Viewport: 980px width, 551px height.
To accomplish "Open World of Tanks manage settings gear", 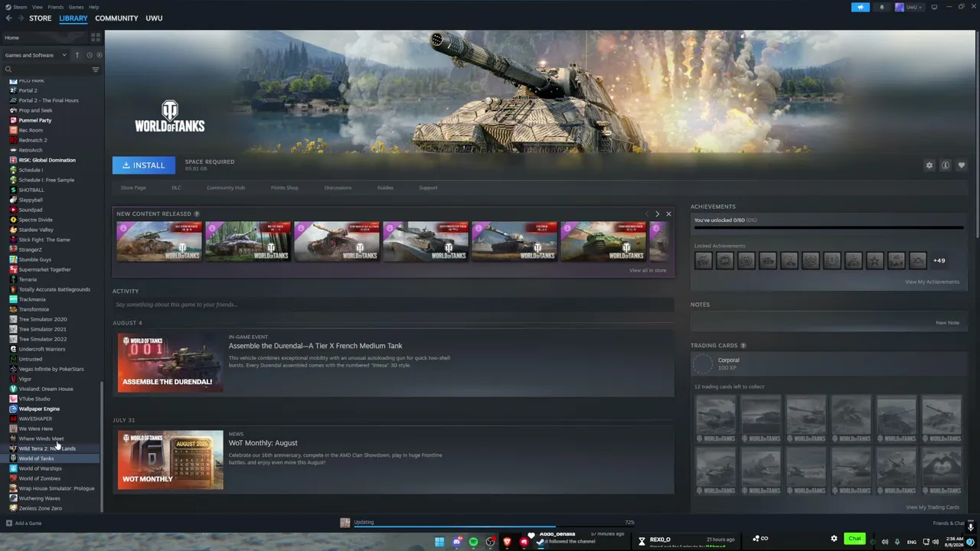I will click(x=929, y=165).
